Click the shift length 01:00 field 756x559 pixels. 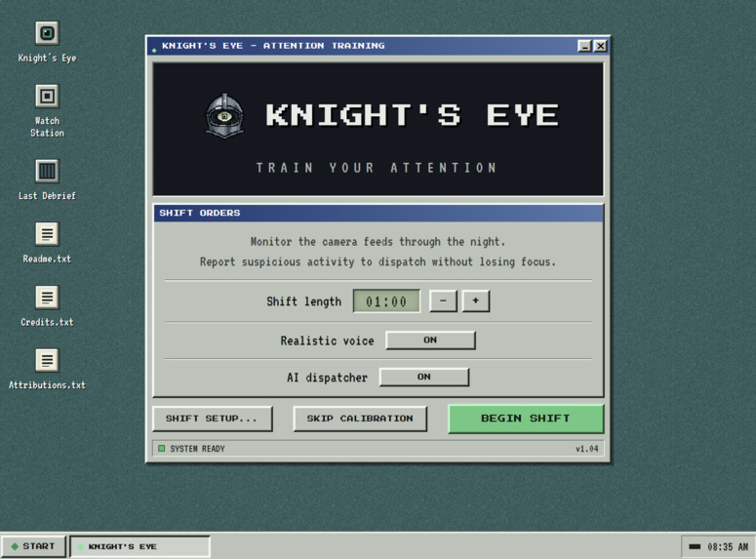[386, 301]
